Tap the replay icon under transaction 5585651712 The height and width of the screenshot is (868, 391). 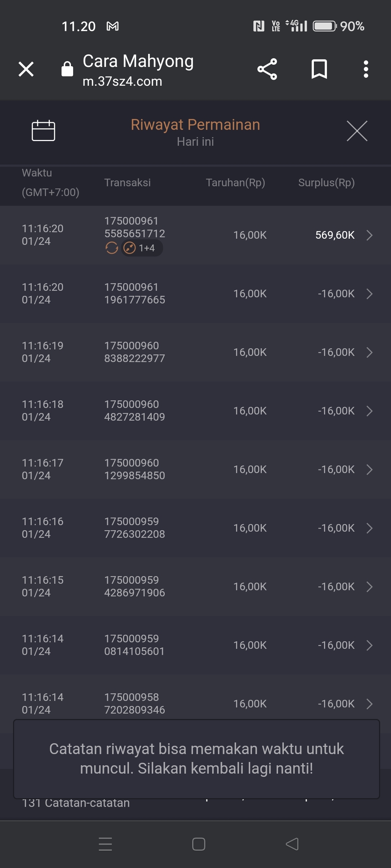click(112, 248)
